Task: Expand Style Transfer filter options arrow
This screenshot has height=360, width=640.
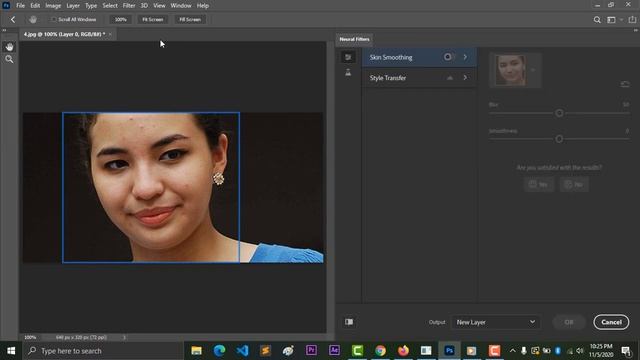Action: pos(465,78)
